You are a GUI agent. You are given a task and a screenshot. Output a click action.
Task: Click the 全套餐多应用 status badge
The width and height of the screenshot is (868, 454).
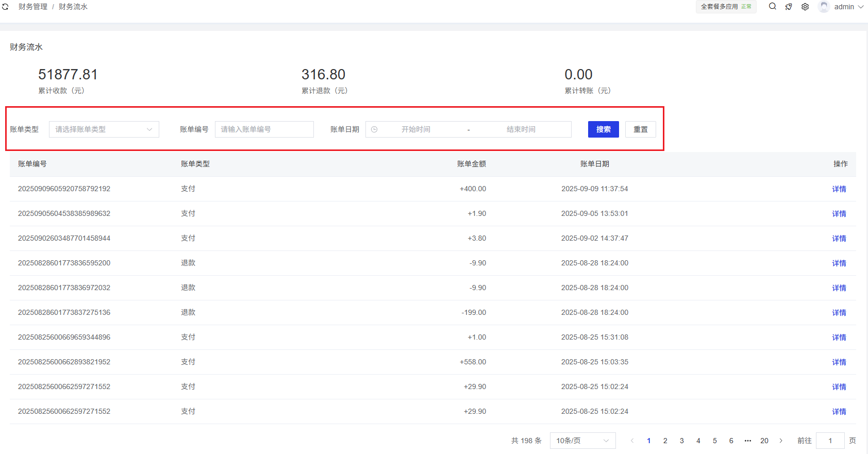tap(726, 7)
